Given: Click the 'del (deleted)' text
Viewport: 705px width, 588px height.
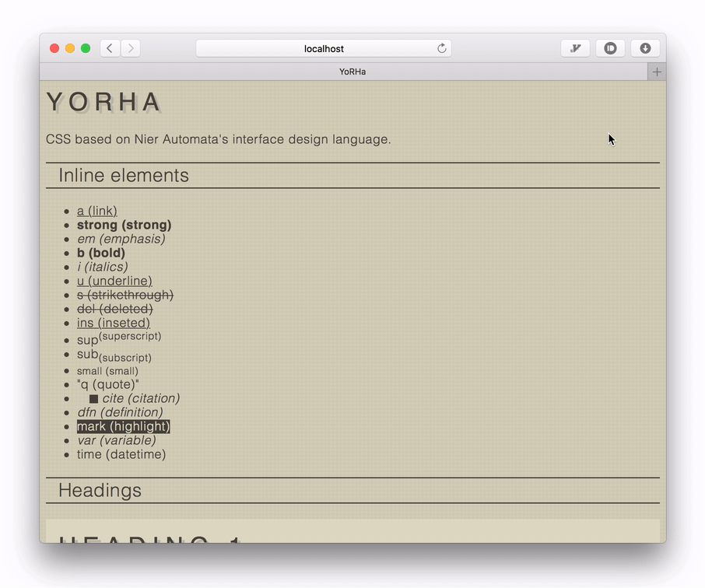Looking at the screenshot, I should click(x=114, y=309).
